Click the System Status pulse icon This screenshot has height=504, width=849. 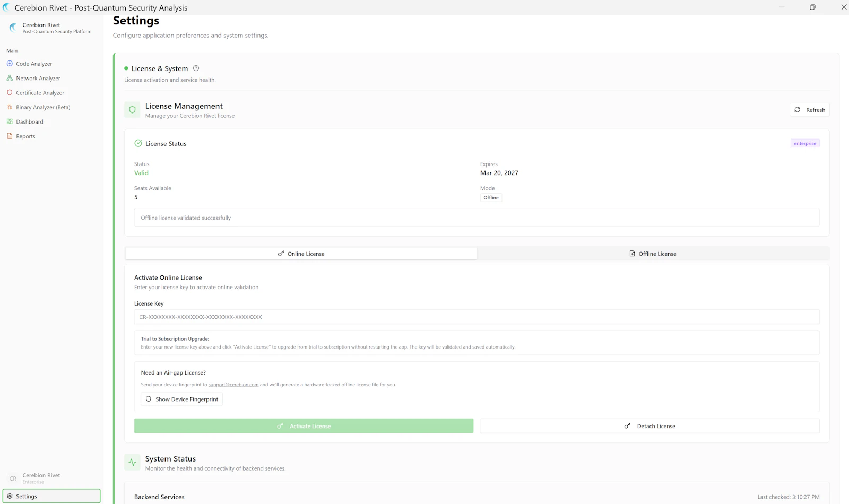click(x=132, y=462)
